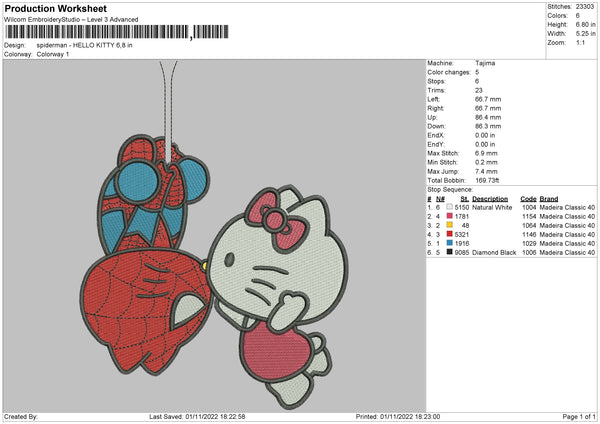The image size is (600, 424).
Task: Select the pink 1781 thread swatch
Action: point(452,216)
